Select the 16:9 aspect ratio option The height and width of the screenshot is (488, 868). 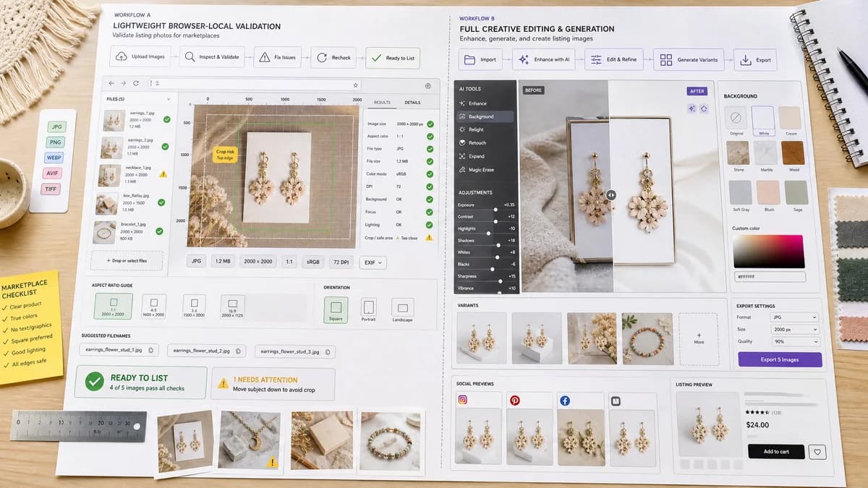point(232,306)
